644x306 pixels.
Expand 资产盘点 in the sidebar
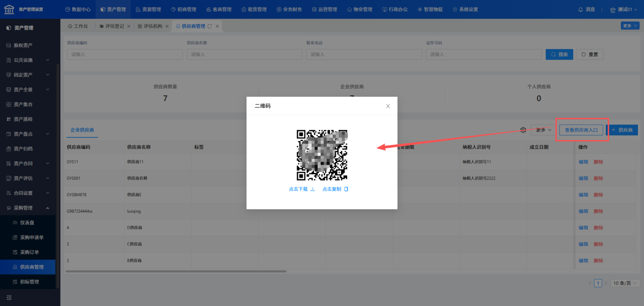pyautogui.click(x=28, y=134)
